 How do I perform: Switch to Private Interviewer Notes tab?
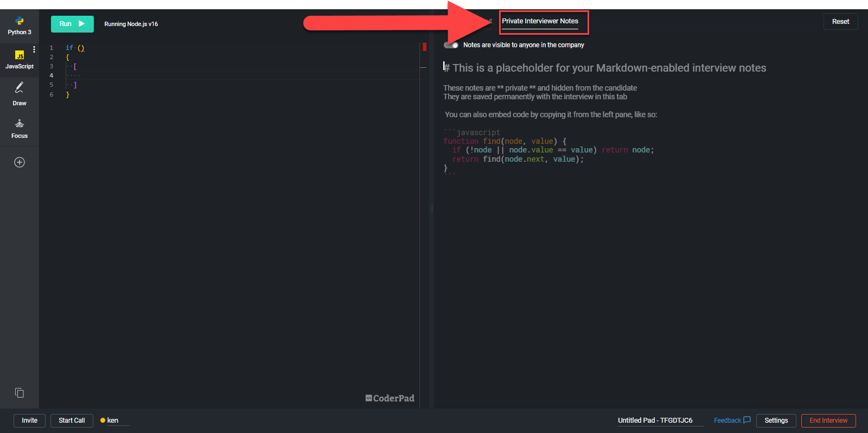pyautogui.click(x=540, y=21)
